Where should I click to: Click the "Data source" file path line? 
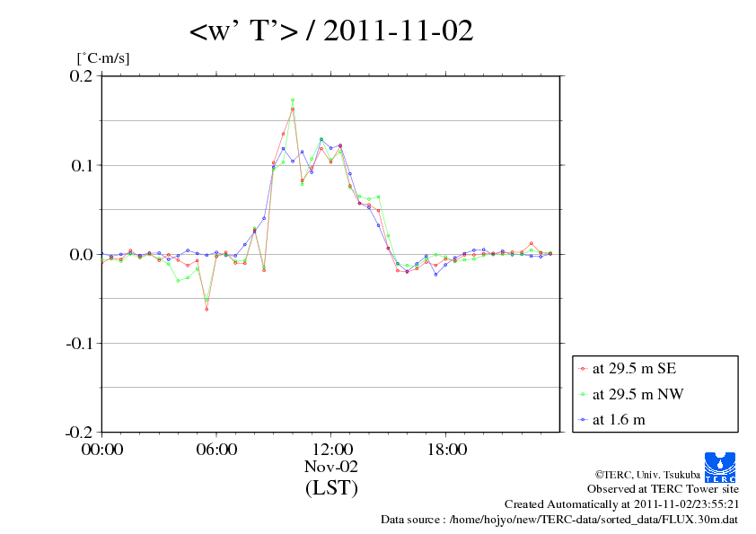(559, 520)
